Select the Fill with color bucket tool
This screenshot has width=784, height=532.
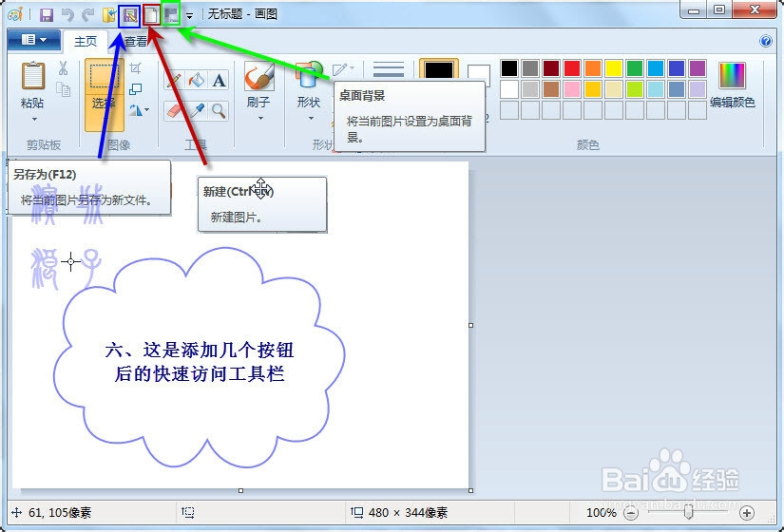click(197, 80)
